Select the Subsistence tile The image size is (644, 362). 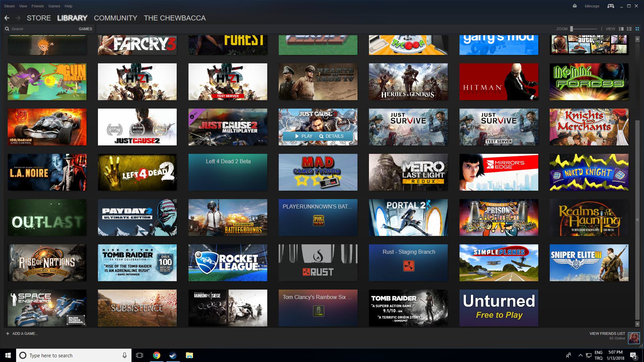pos(137,308)
